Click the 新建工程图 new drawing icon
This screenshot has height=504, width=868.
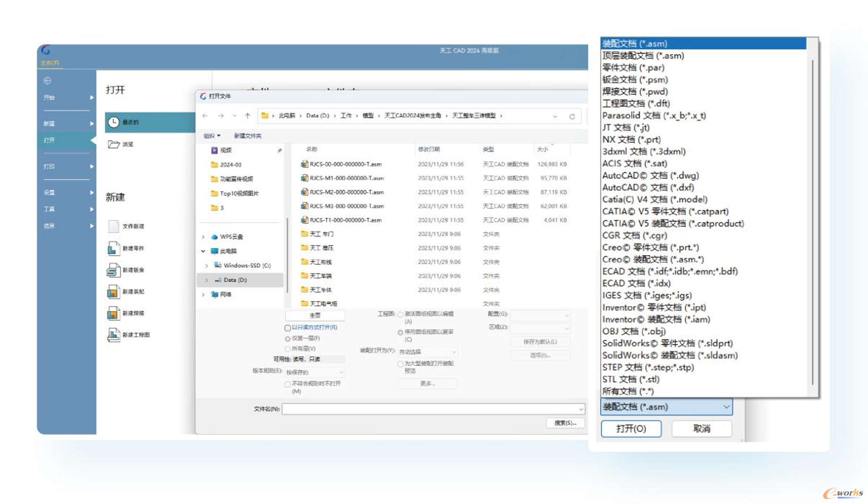(x=113, y=335)
